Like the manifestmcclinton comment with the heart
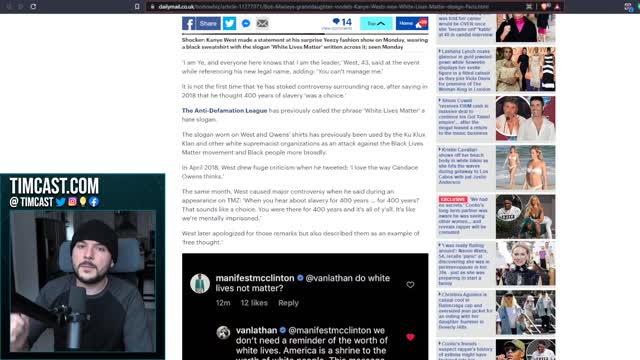Image resolution: width=640 pixels, height=360 pixels. [x=410, y=285]
